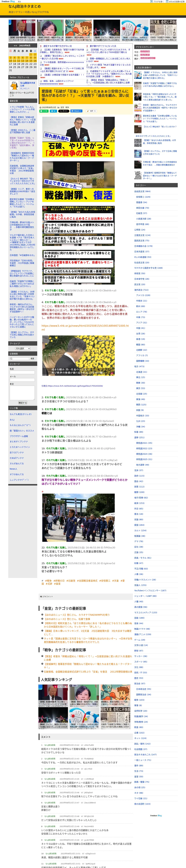Go to previous month in calendar
The width and height of the screenshot is (186, 868).
point(15,45)
